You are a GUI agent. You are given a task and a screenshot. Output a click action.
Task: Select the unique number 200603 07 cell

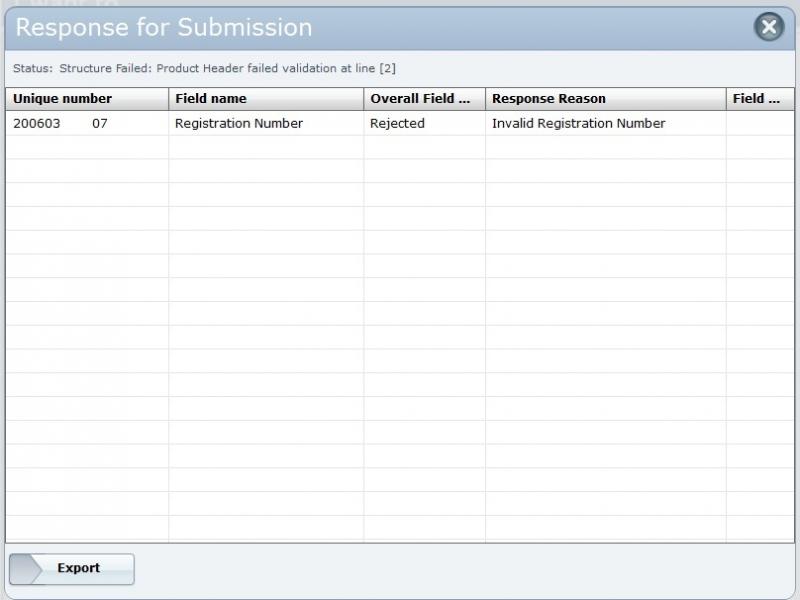[x=60, y=124]
